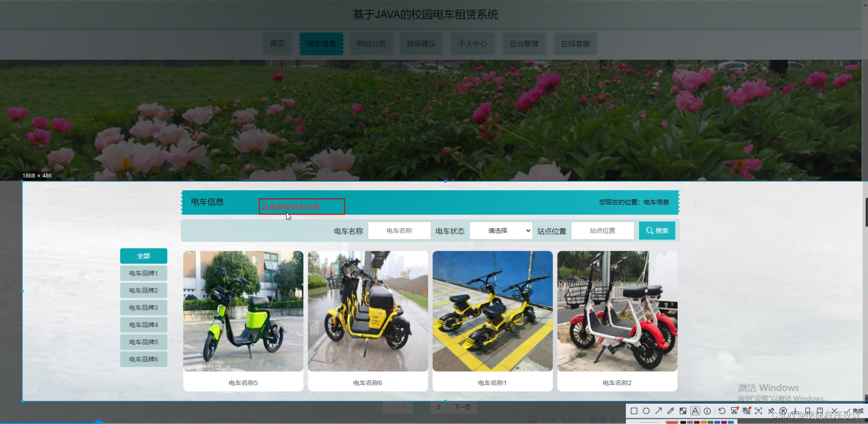
Task: Go to 下一页 pagination link
Action: (462, 407)
